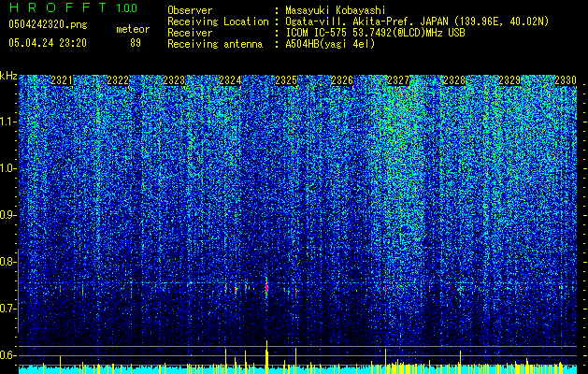588x374 pixels.
Task: Click the 0.8 frequency axis label
Action: [x=7, y=262]
